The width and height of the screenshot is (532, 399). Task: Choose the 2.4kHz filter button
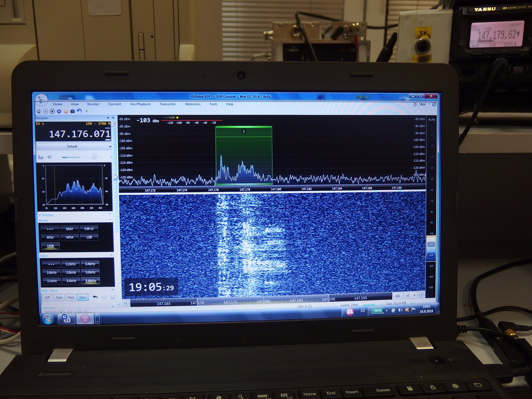pyautogui.click(x=90, y=264)
